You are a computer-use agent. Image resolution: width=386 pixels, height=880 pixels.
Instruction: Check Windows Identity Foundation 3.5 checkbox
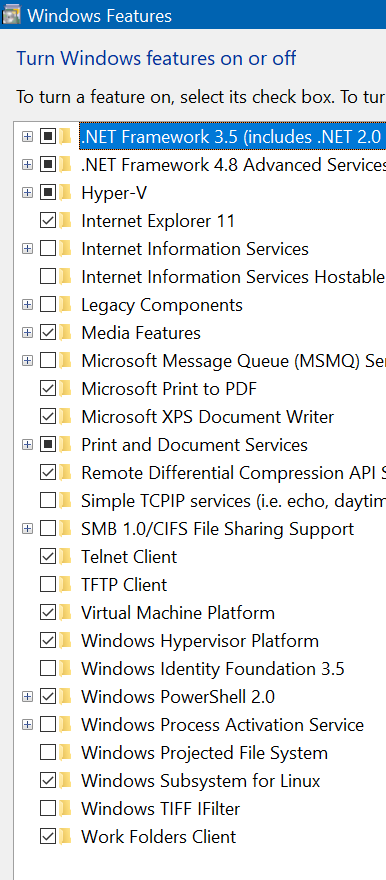[x=48, y=668]
